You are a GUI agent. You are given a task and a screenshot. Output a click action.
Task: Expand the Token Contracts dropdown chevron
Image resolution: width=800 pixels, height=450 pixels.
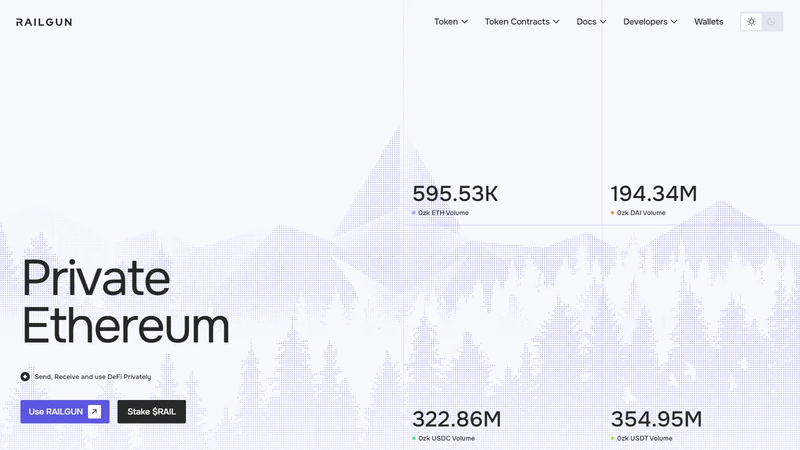(x=556, y=22)
